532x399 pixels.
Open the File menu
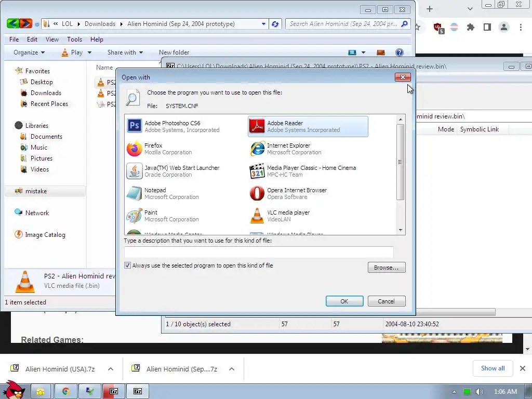pyautogui.click(x=14, y=39)
